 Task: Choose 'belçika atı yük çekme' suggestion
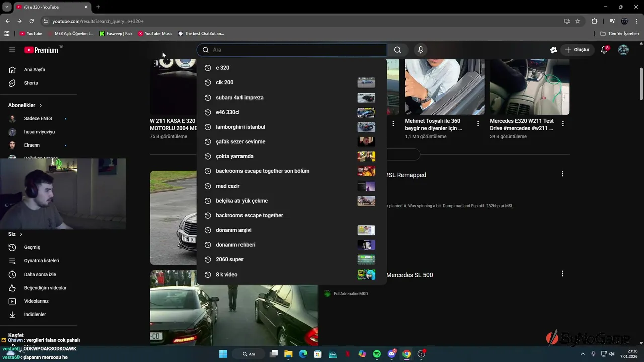(x=292, y=201)
